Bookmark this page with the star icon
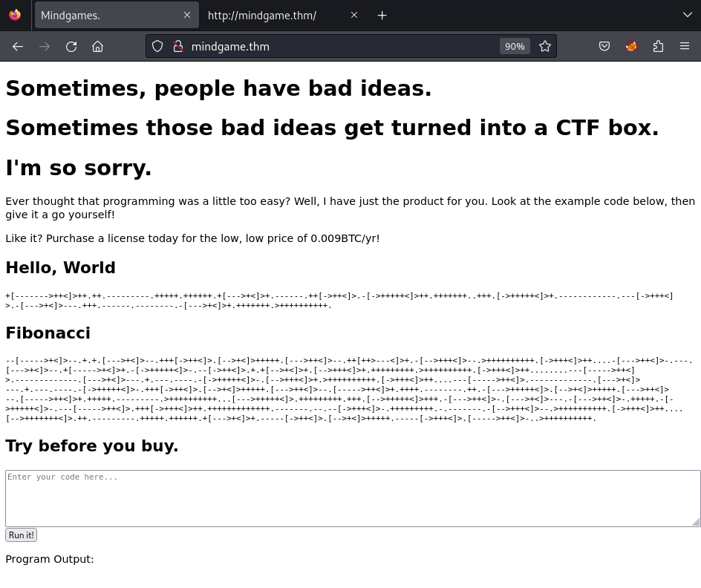Screen dimensions: 701x588 (545, 46)
